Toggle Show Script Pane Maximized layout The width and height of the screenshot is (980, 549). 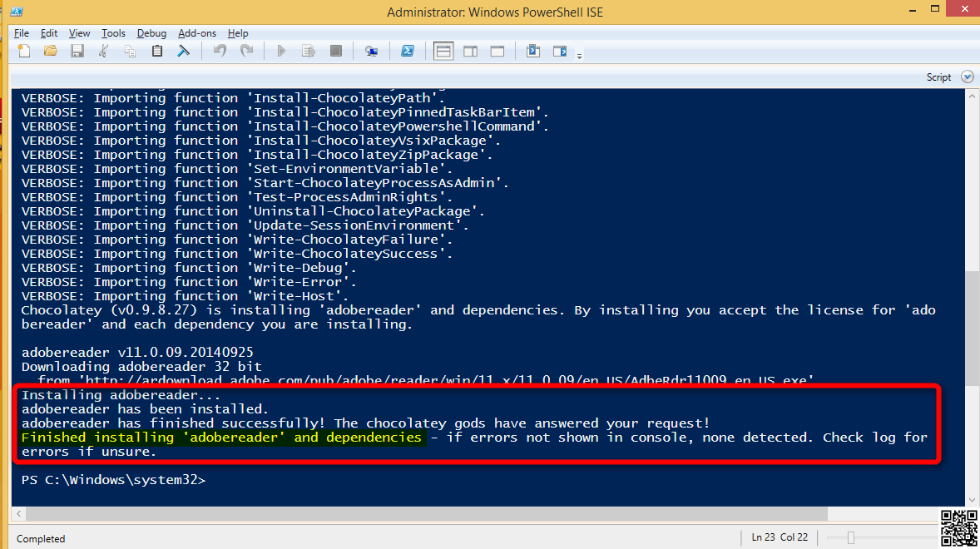[497, 52]
